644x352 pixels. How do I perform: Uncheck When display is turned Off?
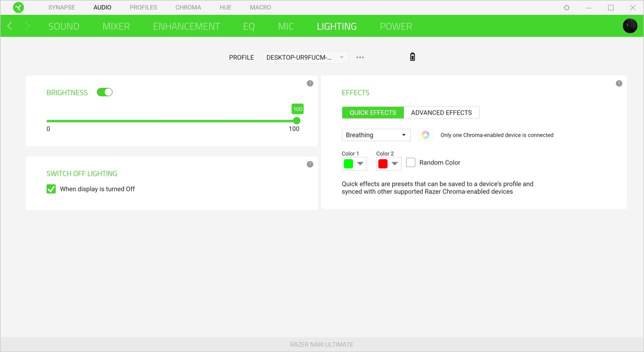(x=51, y=189)
